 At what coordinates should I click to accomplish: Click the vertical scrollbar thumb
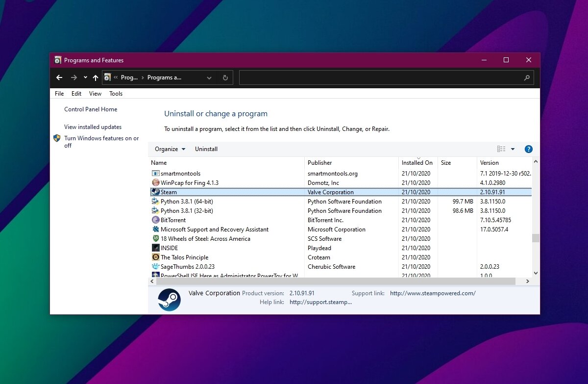(536, 238)
